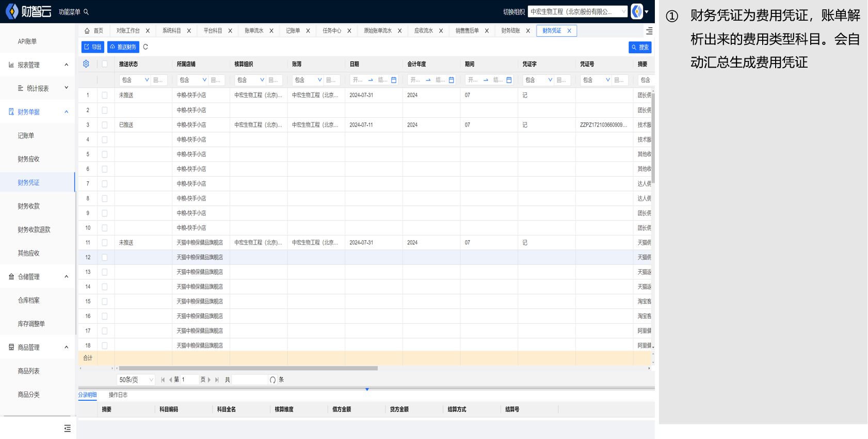This screenshot has height=439, width=868.
Task: Open the tab list menu icon at right
Action: click(649, 31)
